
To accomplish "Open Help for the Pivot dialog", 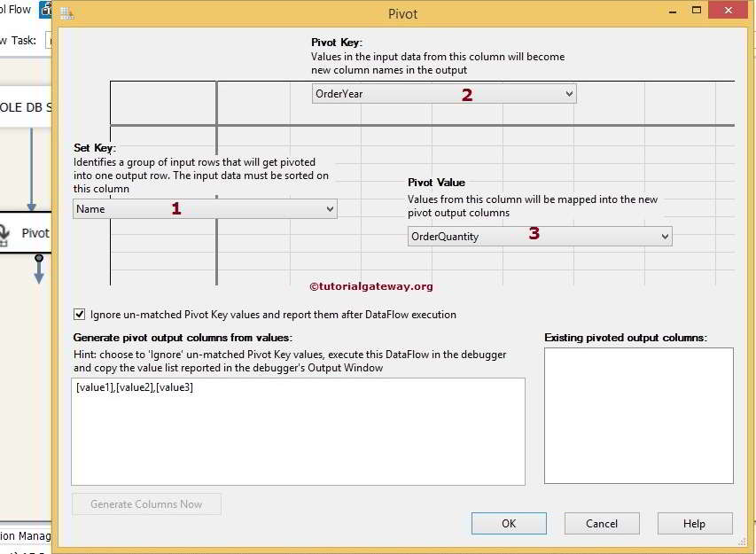I will (695, 523).
